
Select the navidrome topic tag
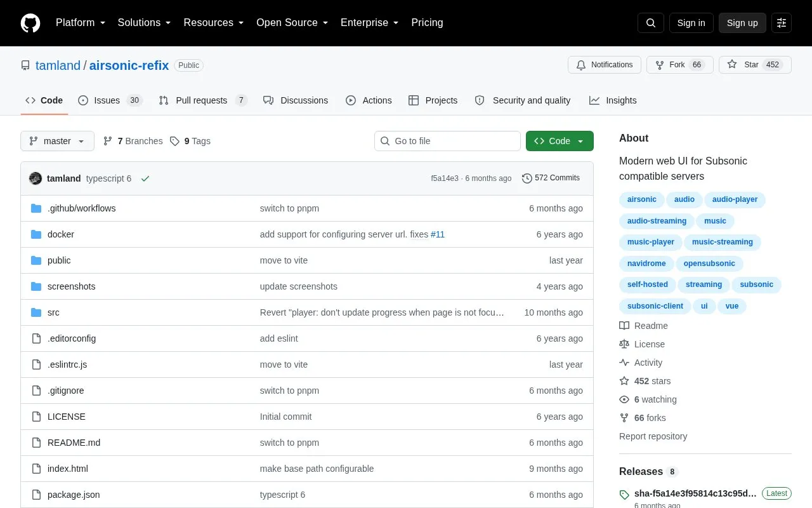(646, 264)
